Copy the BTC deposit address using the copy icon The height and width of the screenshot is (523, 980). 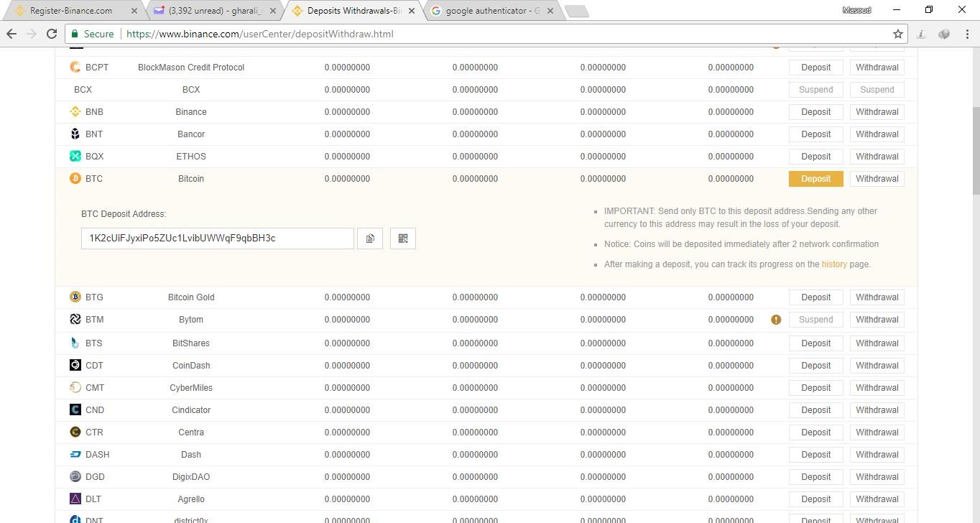point(369,238)
